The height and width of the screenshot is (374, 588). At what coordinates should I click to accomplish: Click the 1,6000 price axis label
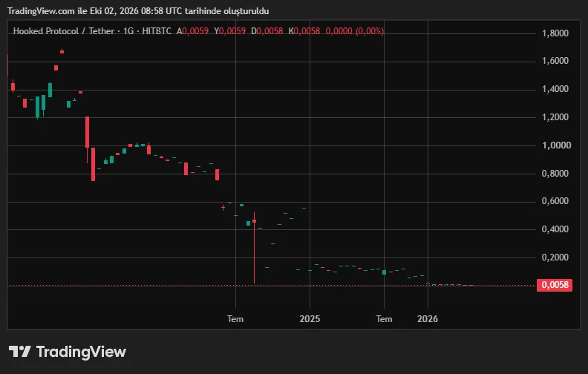click(x=555, y=61)
